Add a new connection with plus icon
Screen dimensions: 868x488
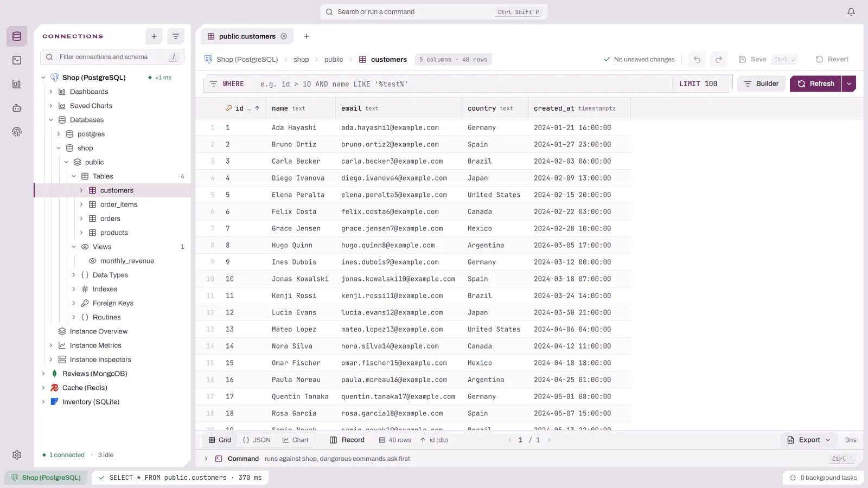pos(154,36)
